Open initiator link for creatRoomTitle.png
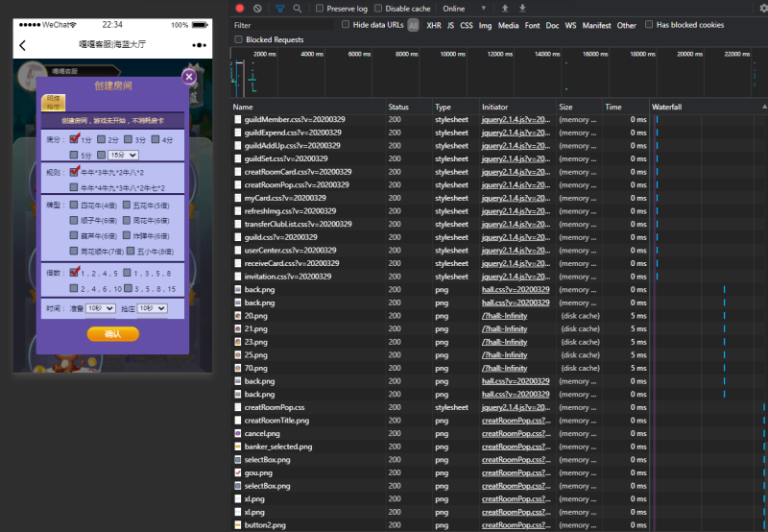768x532 pixels. tap(516, 421)
